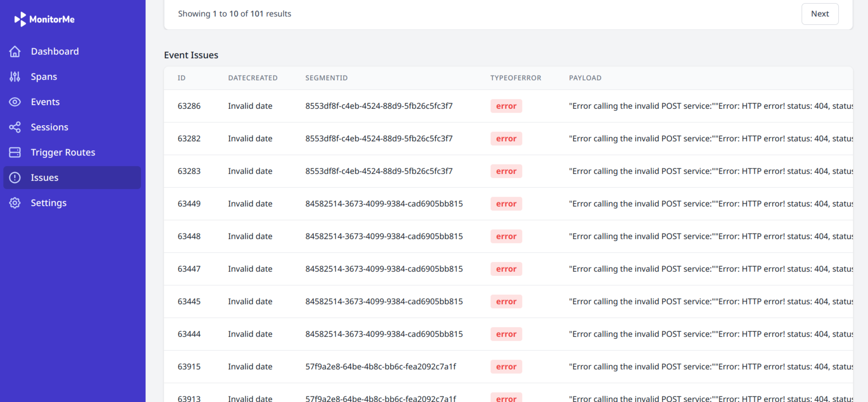The image size is (868, 402).
Task: Click the SEGMENTID column header
Action: pyautogui.click(x=326, y=78)
